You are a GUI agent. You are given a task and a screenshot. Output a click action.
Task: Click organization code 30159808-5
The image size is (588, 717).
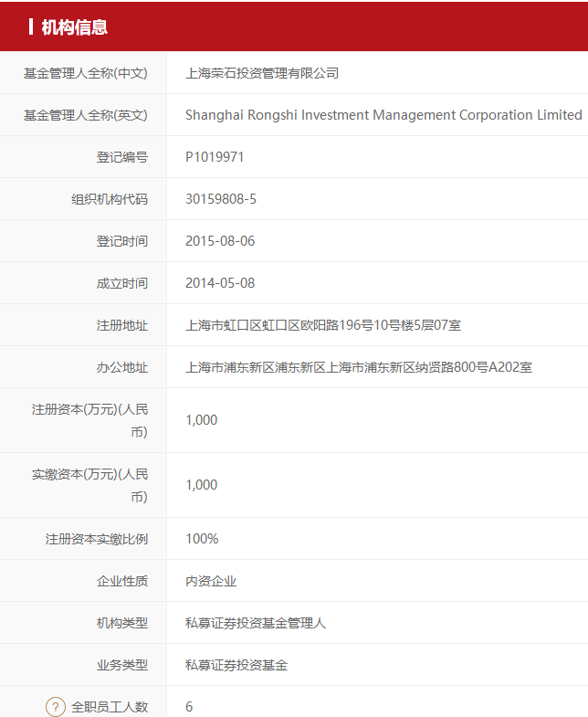pyautogui.click(x=221, y=199)
